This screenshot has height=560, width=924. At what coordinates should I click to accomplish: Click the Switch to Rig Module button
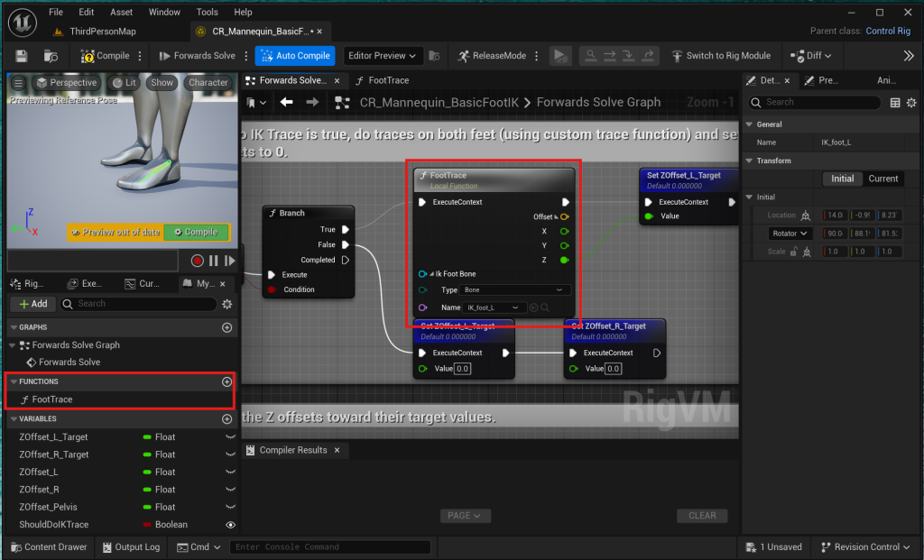coord(721,56)
